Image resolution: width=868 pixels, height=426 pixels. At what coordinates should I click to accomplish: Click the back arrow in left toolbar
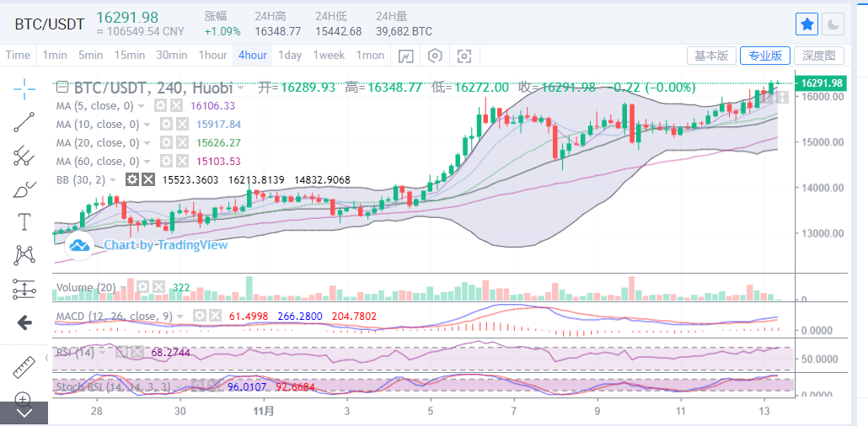point(24,323)
